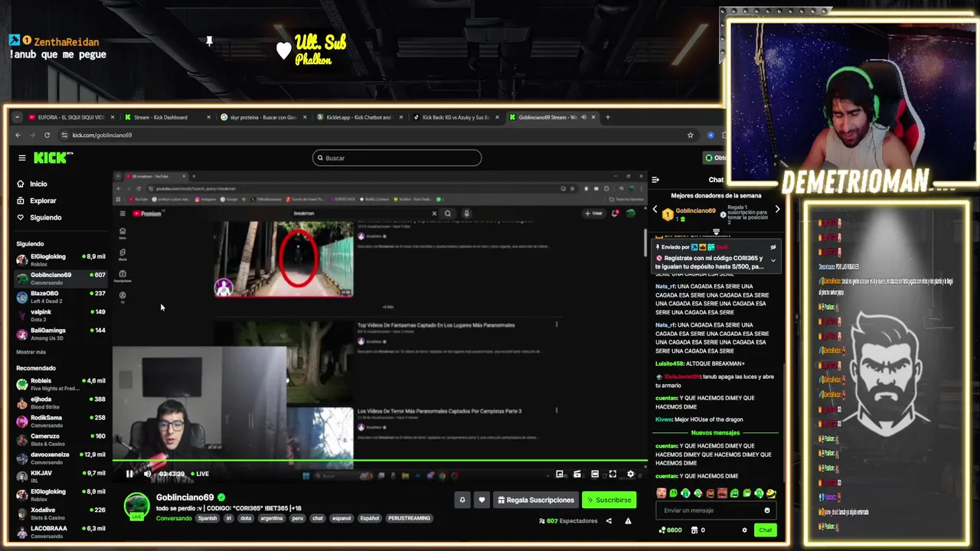Follow the channel with the heart button
Image resolution: width=980 pixels, height=551 pixels.
[482, 500]
